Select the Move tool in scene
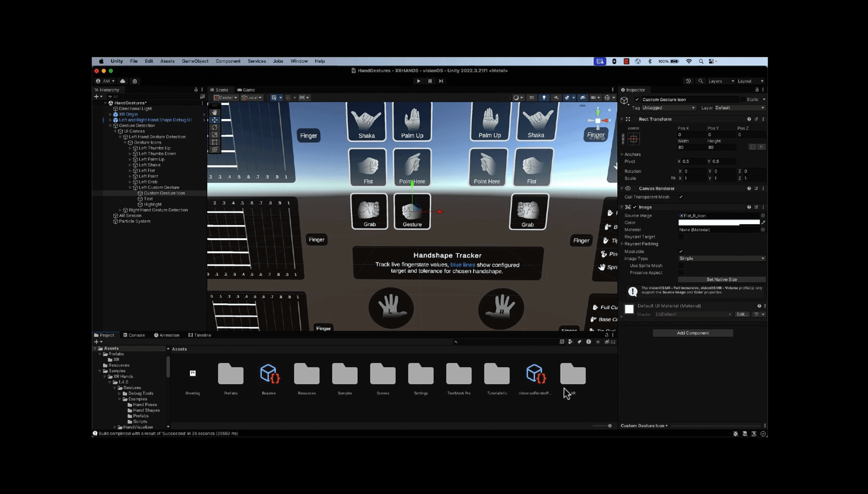Image resolution: width=868 pixels, height=494 pixels. 214,120
